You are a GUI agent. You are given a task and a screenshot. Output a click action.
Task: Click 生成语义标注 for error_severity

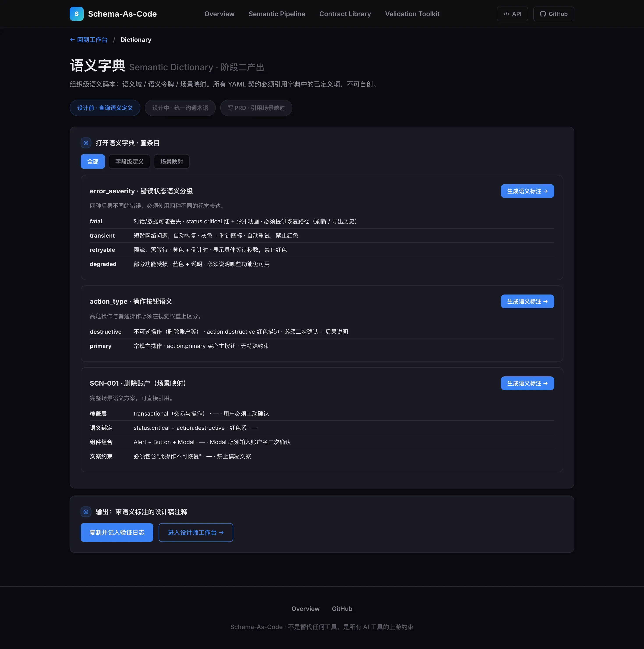(527, 191)
